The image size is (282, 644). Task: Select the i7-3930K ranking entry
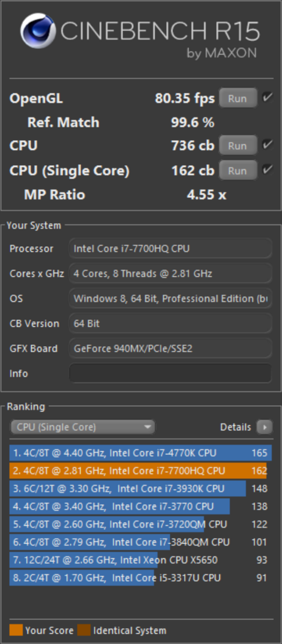[x=141, y=488]
